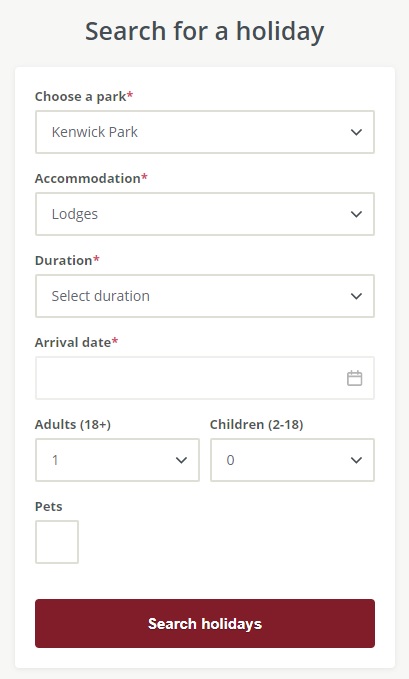Open the Select duration dropdown
This screenshot has height=679, width=409.
click(x=204, y=296)
